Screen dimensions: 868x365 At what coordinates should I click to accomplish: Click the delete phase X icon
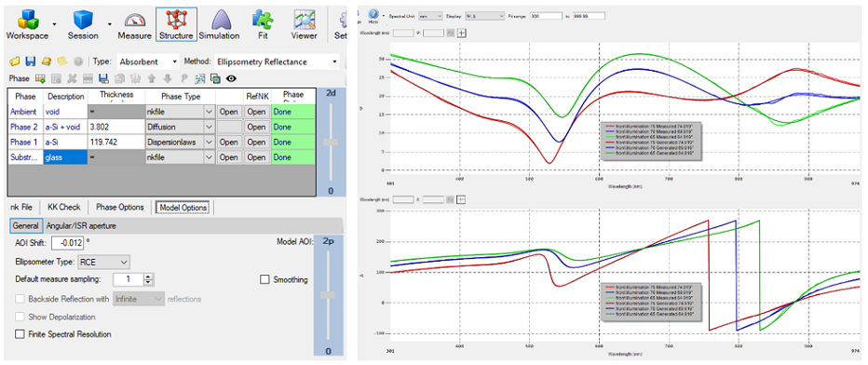[72, 78]
